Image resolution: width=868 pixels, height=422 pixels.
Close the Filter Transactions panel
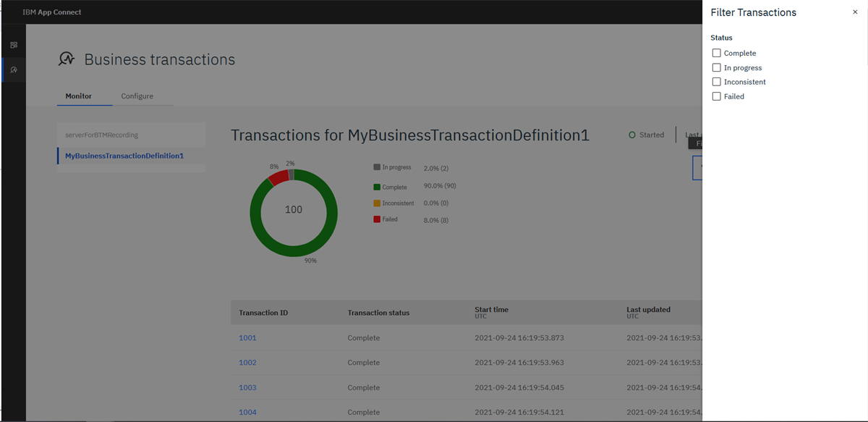tap(855, 12)
